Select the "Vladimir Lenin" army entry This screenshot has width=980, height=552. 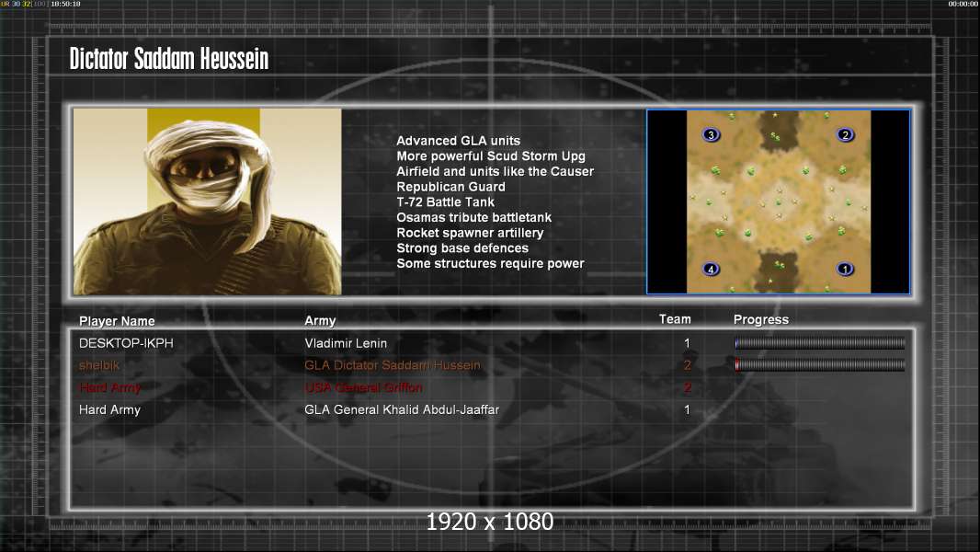(346, 343)
